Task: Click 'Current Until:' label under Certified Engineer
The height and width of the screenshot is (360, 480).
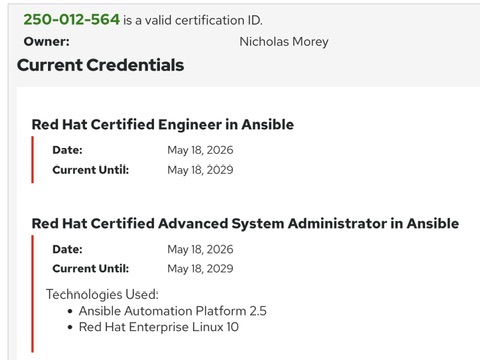Action: (x=91, y=170)
